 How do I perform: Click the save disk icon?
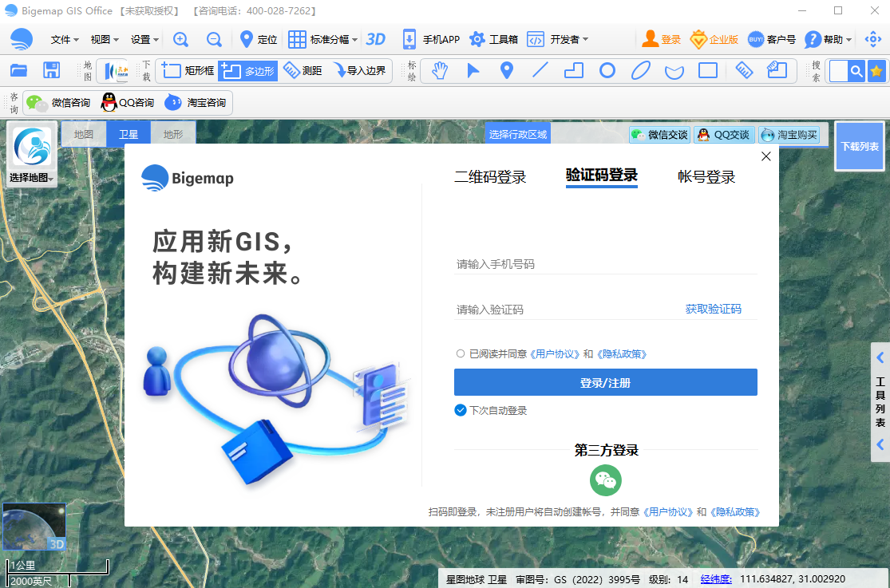click(52, 71)
